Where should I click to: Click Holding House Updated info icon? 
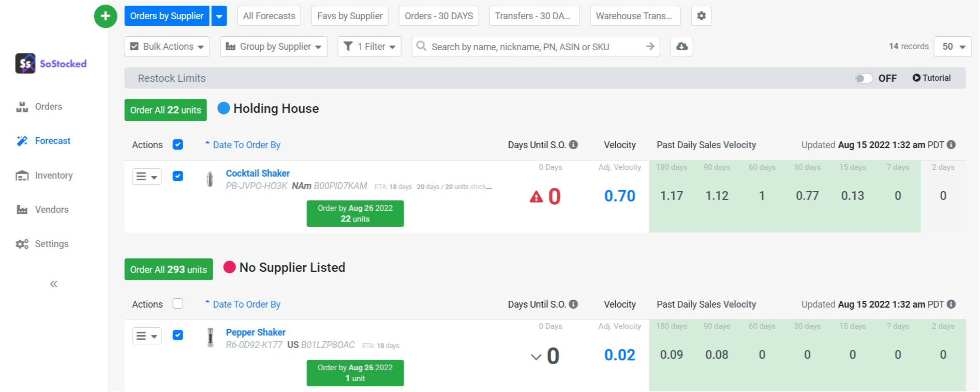(951, 145)
